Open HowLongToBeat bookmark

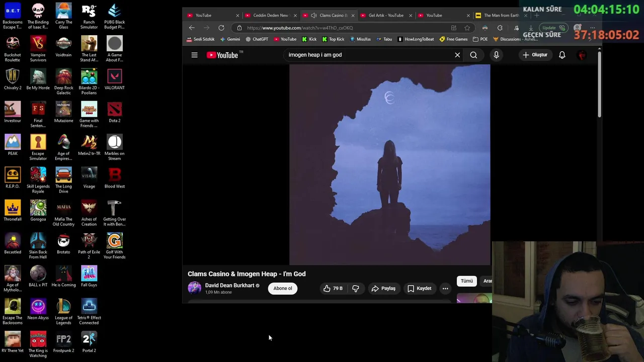pyautogui.click(x=416, y=39)
